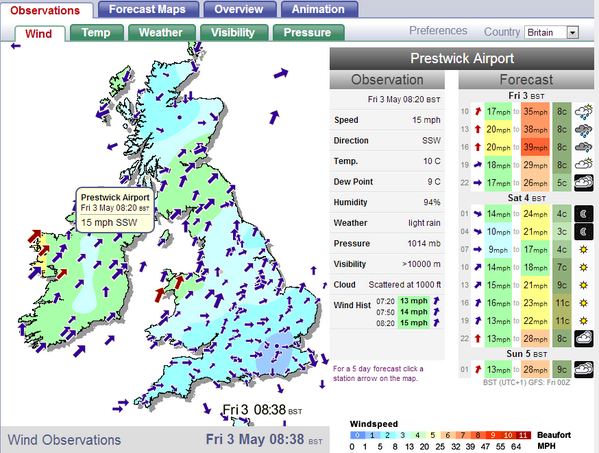Click the Sat 16:00 11c temperature cell

(562, 303)
